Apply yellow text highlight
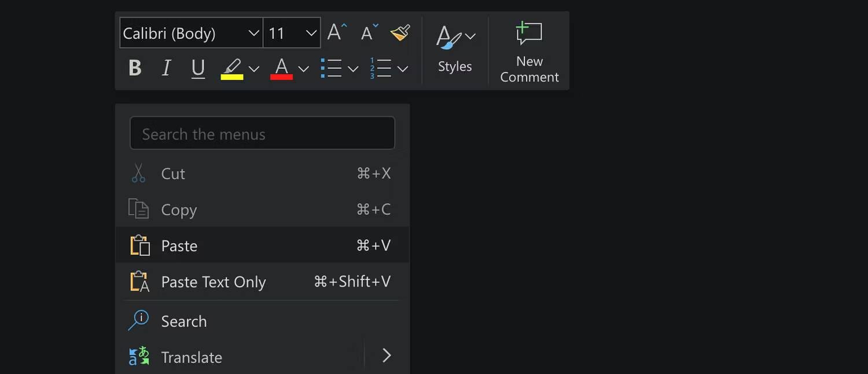868x374 pixels. coord(231,68)
